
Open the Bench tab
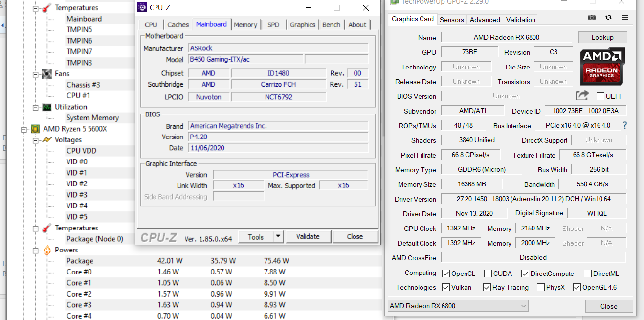point(332,24)
